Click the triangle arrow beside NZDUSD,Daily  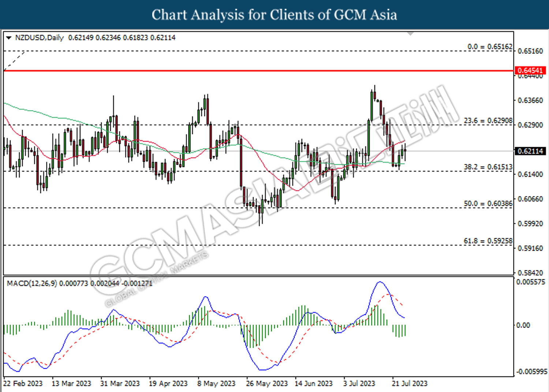coord(9,38)
